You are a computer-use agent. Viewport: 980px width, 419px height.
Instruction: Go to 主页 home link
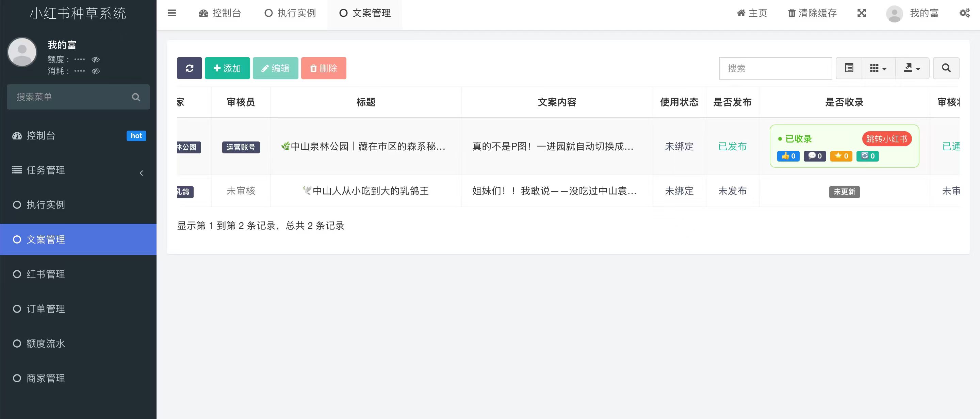[752, 13]
